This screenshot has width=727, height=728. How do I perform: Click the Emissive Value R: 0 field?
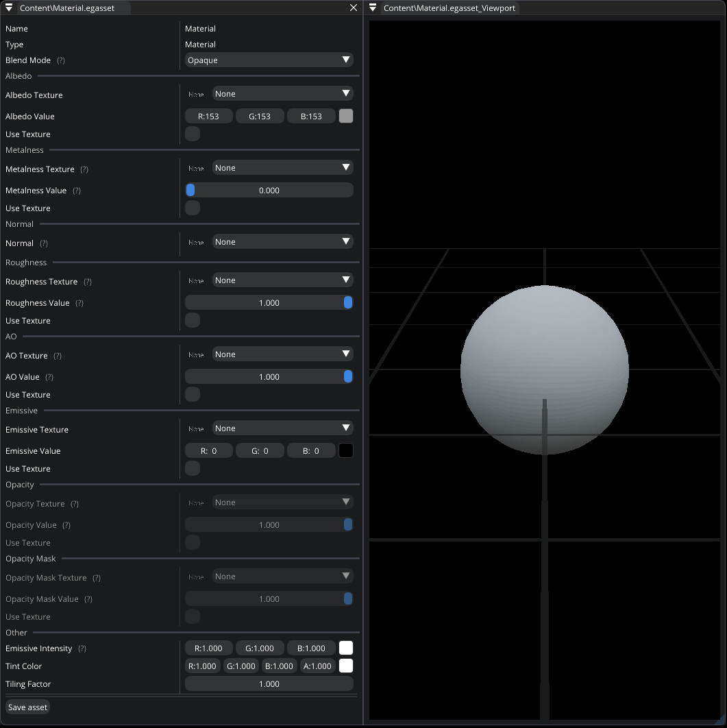[209, 450]
